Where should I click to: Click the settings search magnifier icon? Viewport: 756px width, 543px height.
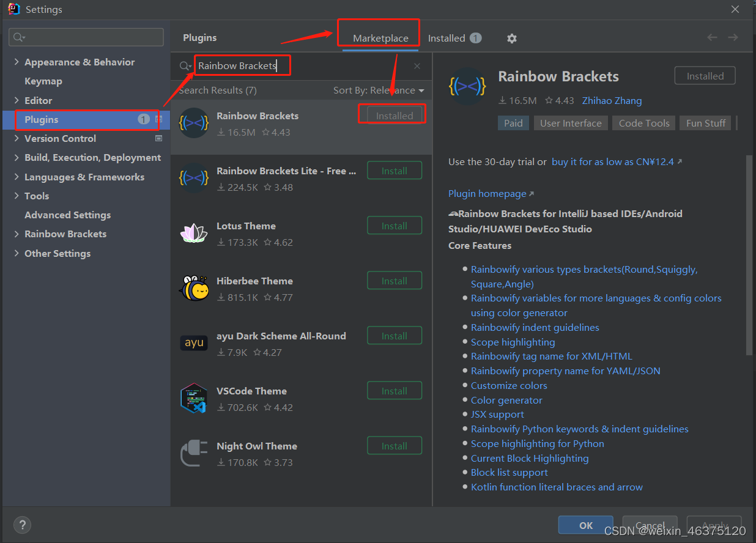(x=18, y=37)
